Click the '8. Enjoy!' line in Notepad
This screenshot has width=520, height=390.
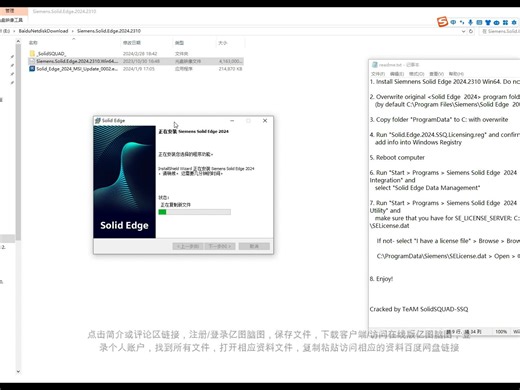click(x=381, y=279)
